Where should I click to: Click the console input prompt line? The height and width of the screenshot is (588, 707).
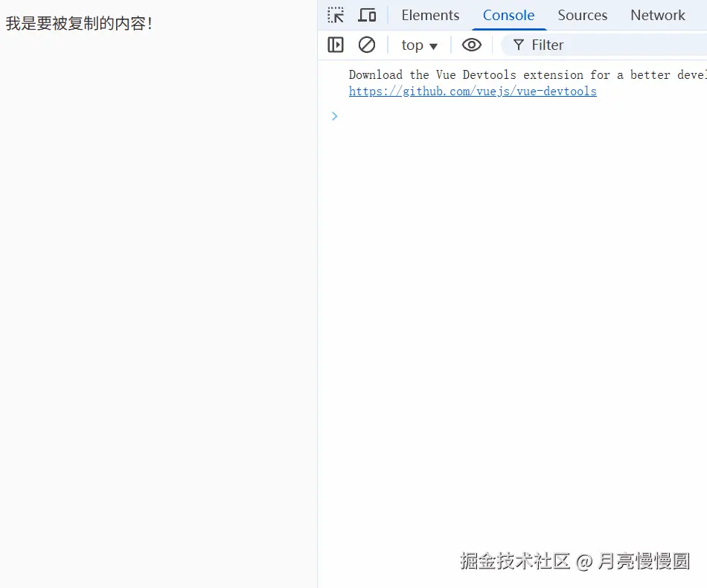click(x=447, y=116)
